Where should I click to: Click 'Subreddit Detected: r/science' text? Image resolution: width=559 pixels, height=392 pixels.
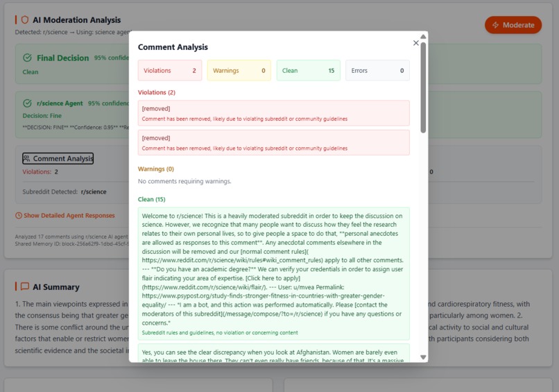coord(64,191)
